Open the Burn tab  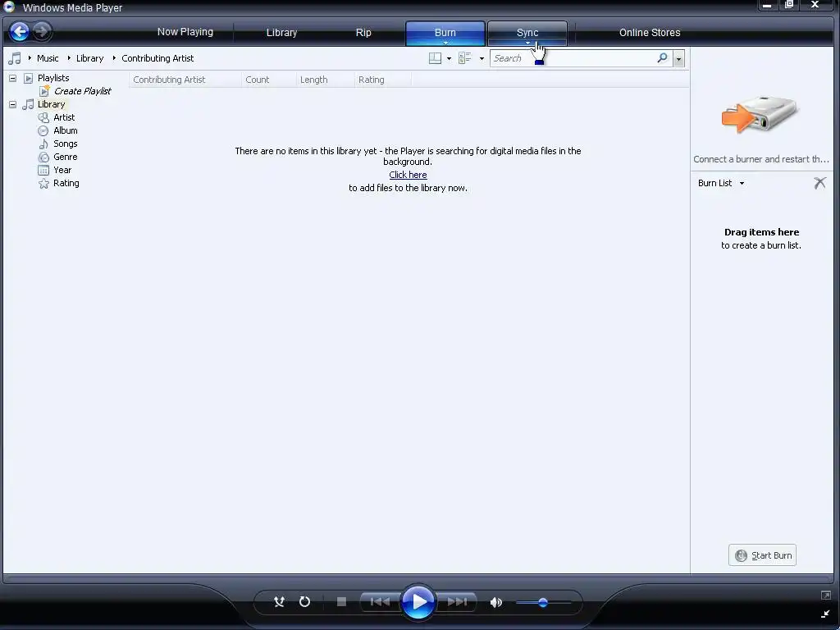click(445, 33)
